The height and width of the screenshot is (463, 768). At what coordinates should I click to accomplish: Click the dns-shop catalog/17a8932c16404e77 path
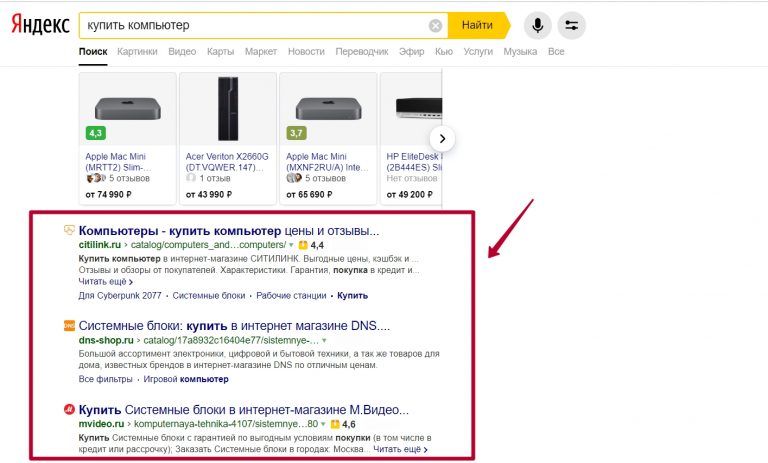[x=231, y=340]
